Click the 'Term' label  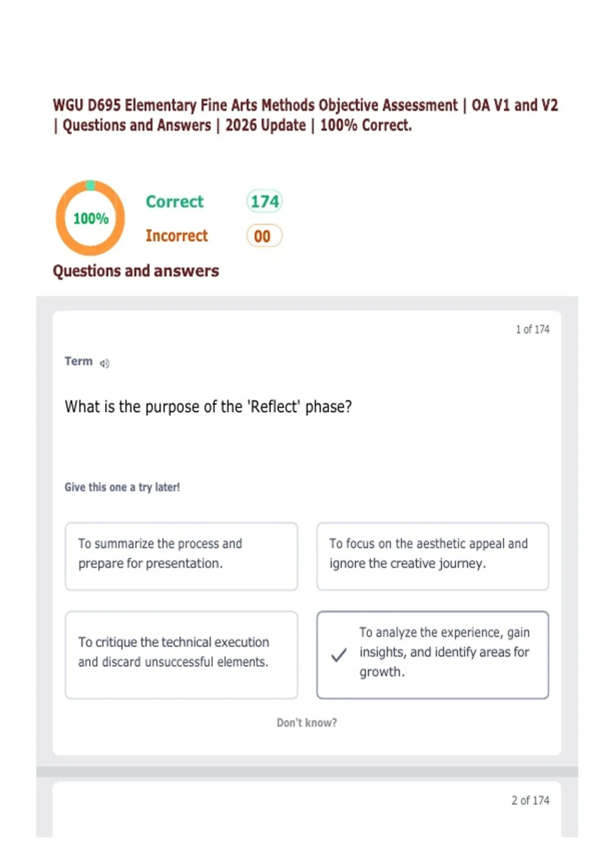click(78, 361)
